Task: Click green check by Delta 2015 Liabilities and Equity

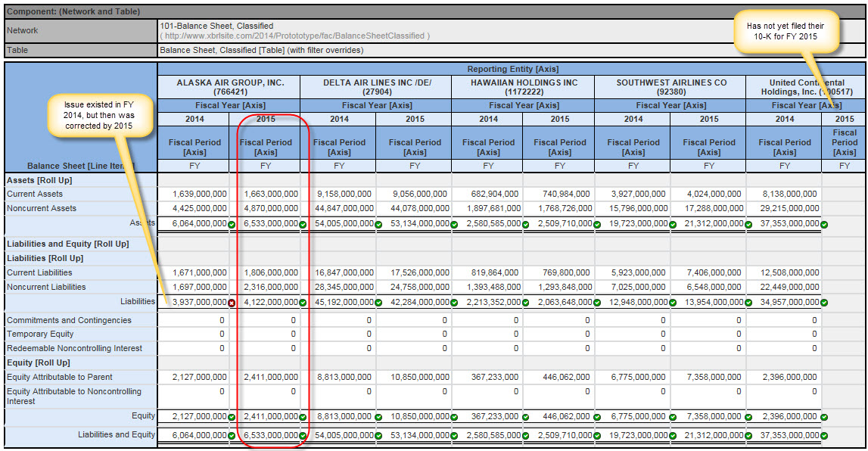Action: [x=454, y=435]
